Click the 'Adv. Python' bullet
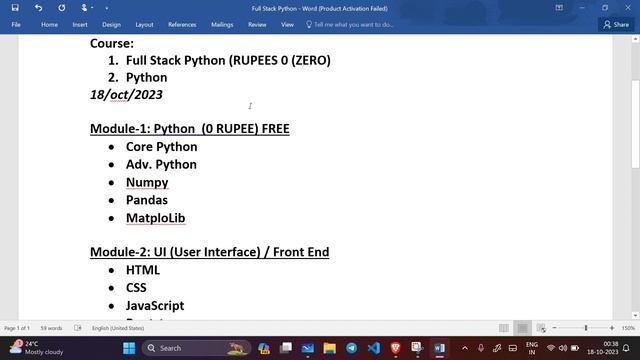Image resolution: width=640 pixels, height=360 pixels. [161, 164]
